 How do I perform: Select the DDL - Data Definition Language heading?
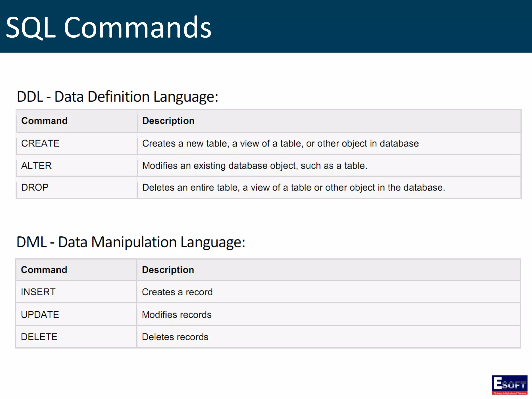point(117,97)
